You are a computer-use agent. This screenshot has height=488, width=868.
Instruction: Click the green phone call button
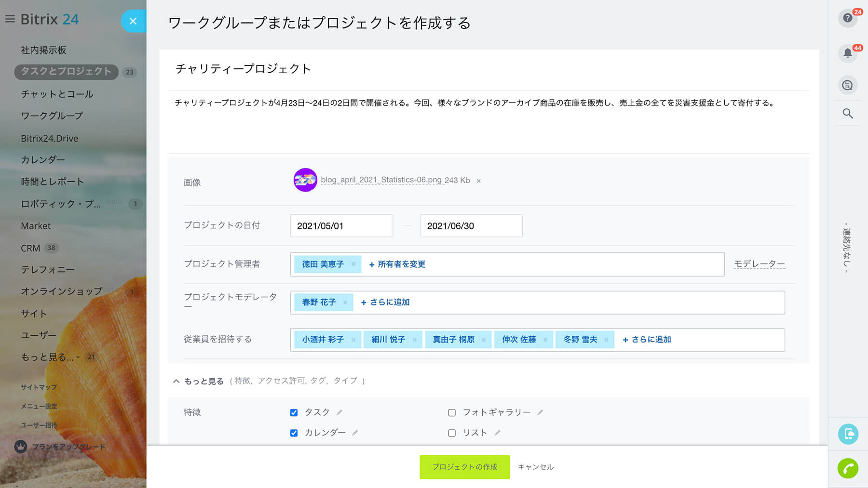tap(848, 468)
